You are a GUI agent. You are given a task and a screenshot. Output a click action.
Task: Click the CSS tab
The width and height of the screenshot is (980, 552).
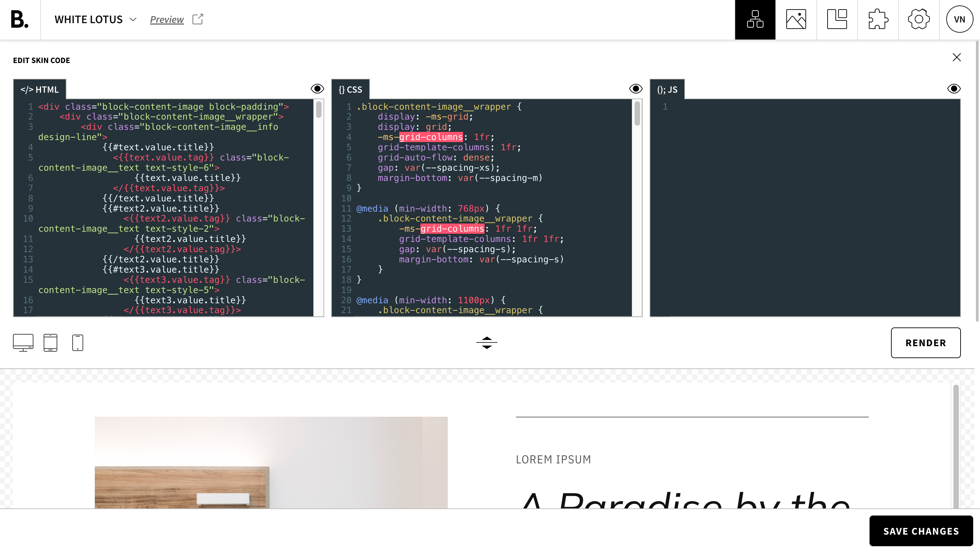click(x=351, y=89)
